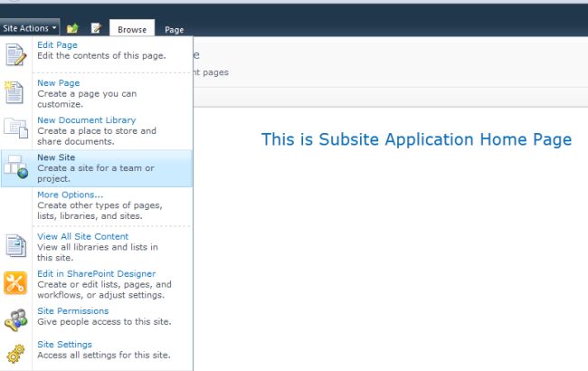The height and width of the screenshot is (371, 588).
Task: Click 'Access all settings for this site.' text
Action: [104, 355]
